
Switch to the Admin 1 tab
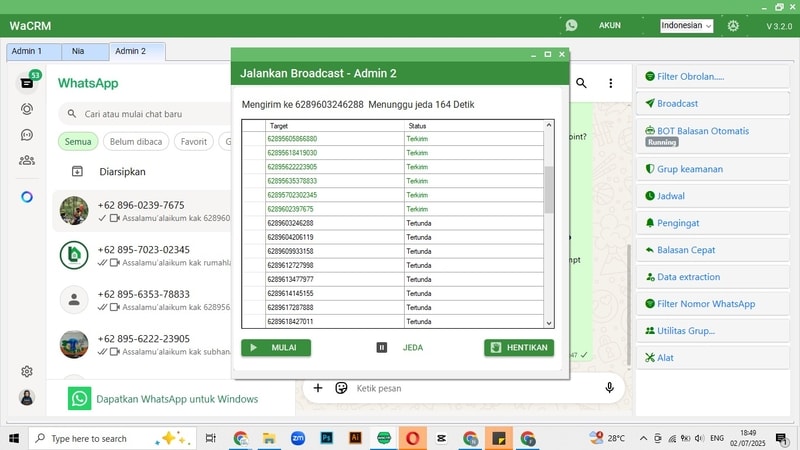point(34,51)
